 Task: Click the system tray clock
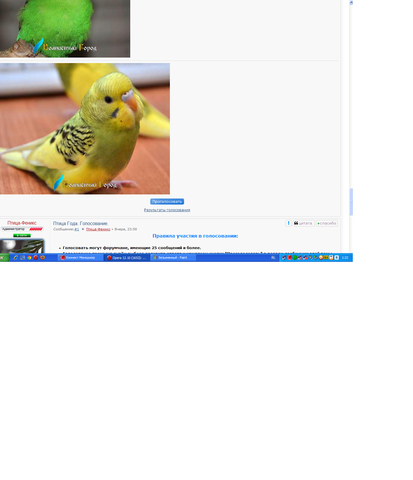pyautogui.click(x=345, y=258)
